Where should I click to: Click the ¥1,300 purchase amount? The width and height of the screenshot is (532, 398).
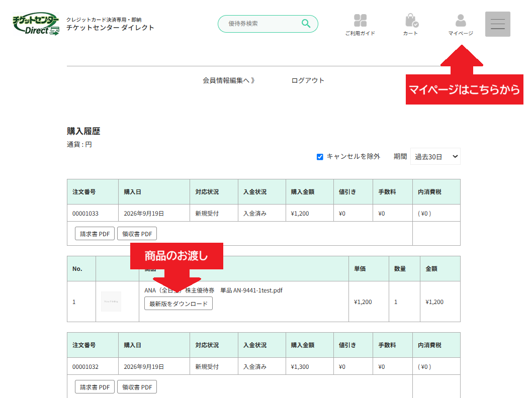click(300, 367)
